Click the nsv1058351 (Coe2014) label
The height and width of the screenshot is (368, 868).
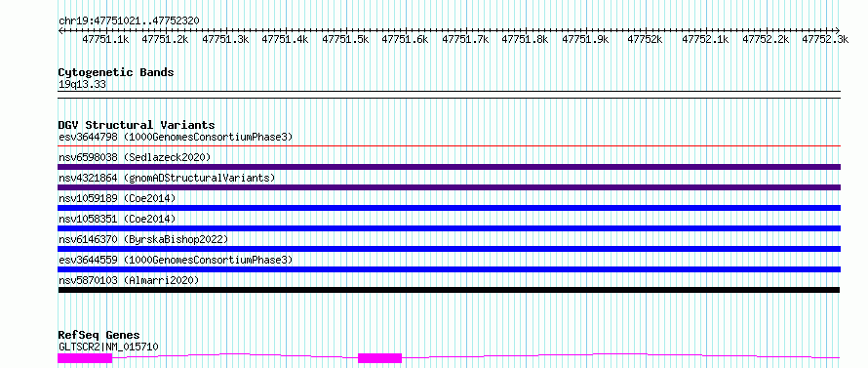point(117,219)
